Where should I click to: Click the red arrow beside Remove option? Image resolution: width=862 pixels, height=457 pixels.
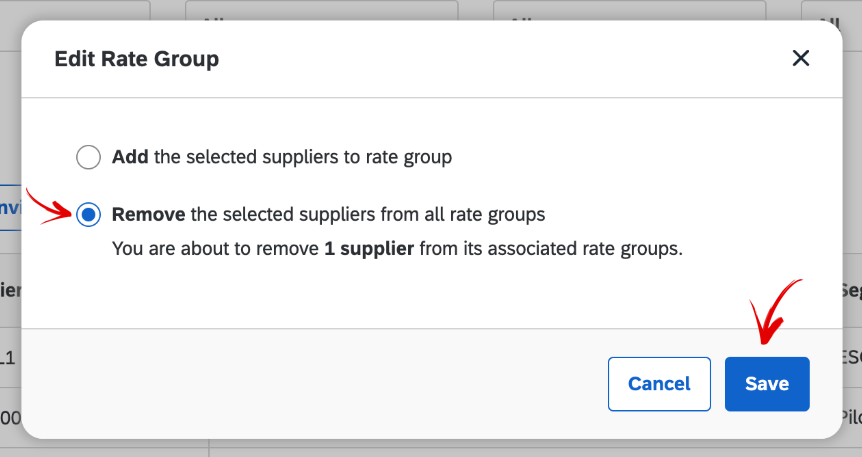[47, 205]
